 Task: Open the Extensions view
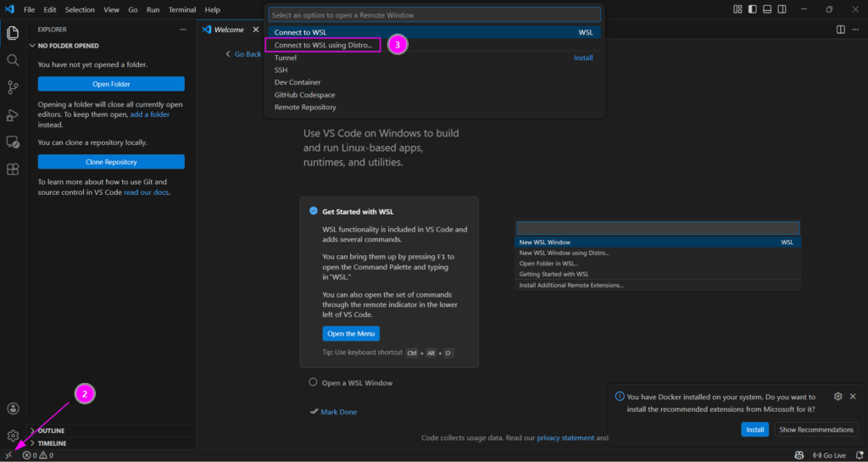point(13,170)
